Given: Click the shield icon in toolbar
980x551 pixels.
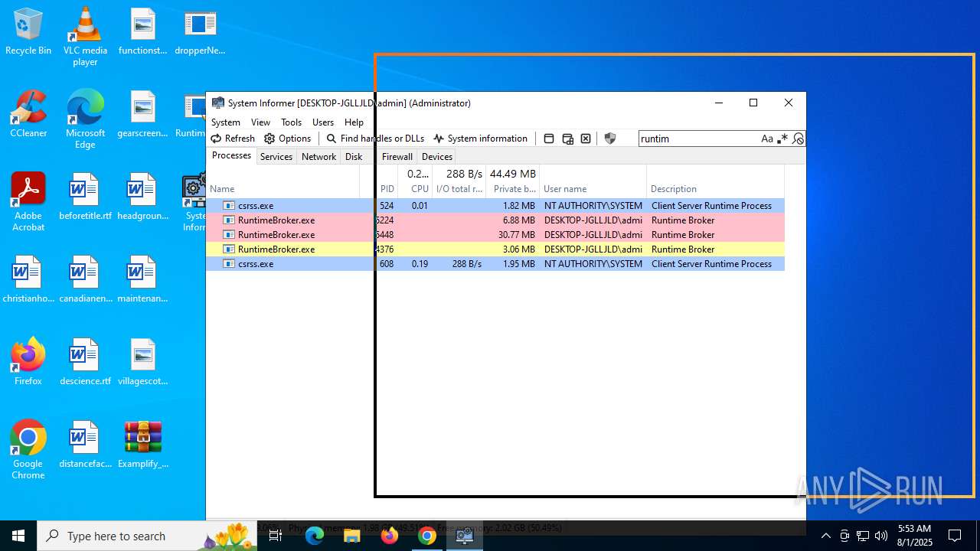Looking at the screenshot, I should (610, 139).
